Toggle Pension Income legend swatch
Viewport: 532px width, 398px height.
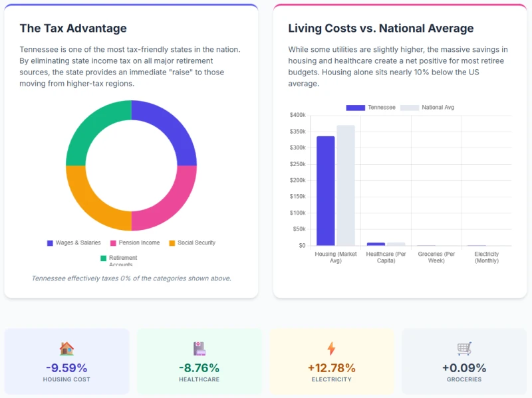[113, 243]
